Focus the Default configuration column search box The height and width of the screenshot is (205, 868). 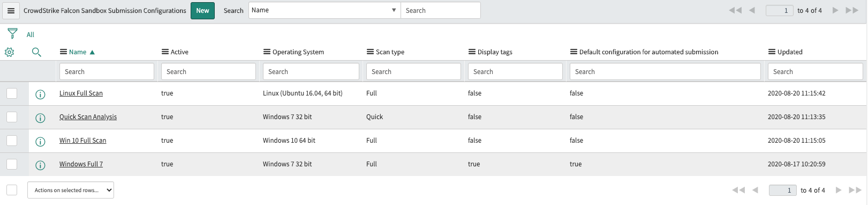[665, 71]
